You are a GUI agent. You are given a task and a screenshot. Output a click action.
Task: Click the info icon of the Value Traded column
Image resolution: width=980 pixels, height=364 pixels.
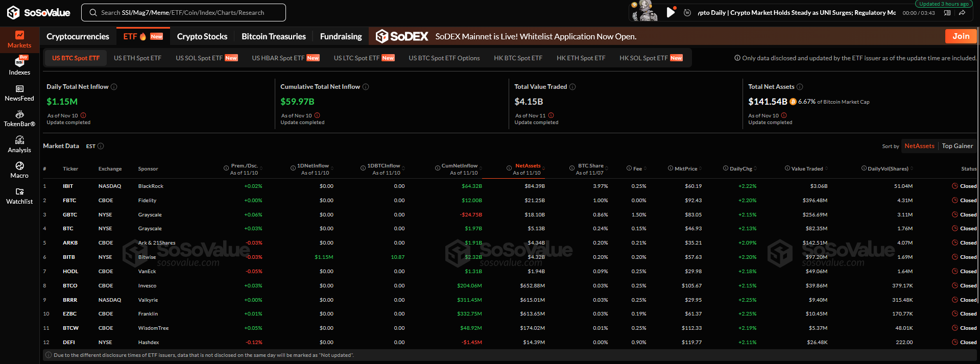(x=787, y=168)
